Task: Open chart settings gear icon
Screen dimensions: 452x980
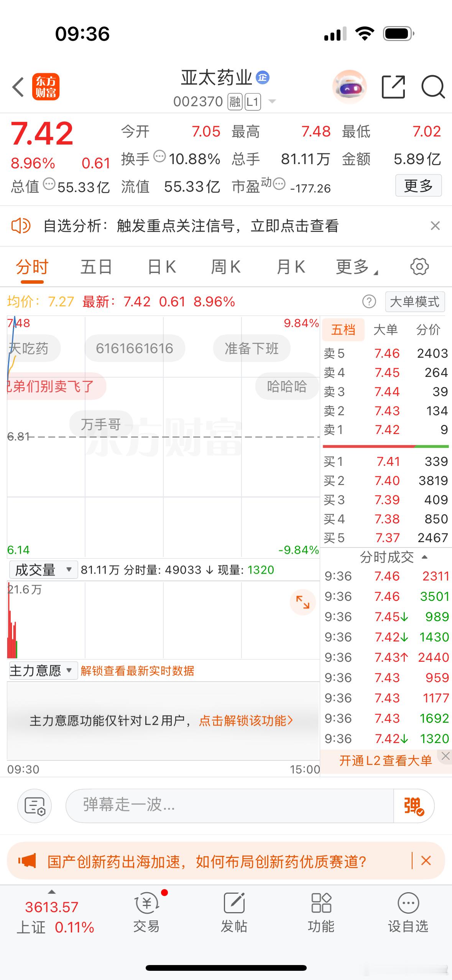Action: (x=419, y=266)
